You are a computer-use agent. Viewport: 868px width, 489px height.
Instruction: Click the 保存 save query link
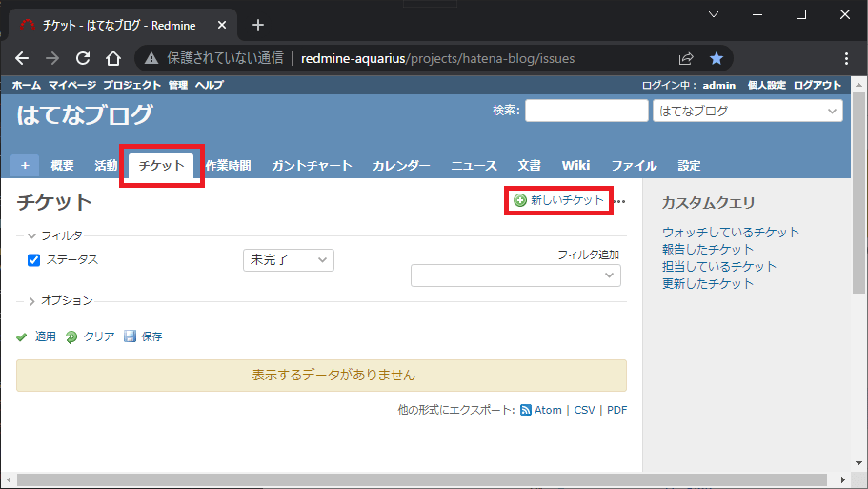pyautogui.click(x=143, y=336)
